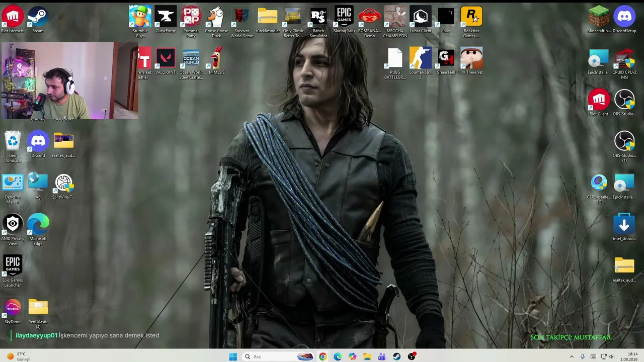This screenshot has width=644, height=362.
Task: Open Google Chrome from the taskbar
Action: (323, 356)
